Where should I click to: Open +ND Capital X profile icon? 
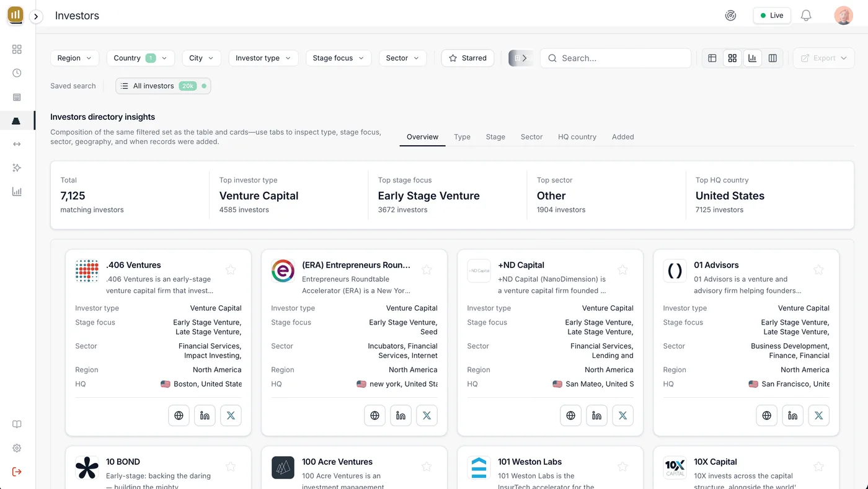(x=622, y=415)
